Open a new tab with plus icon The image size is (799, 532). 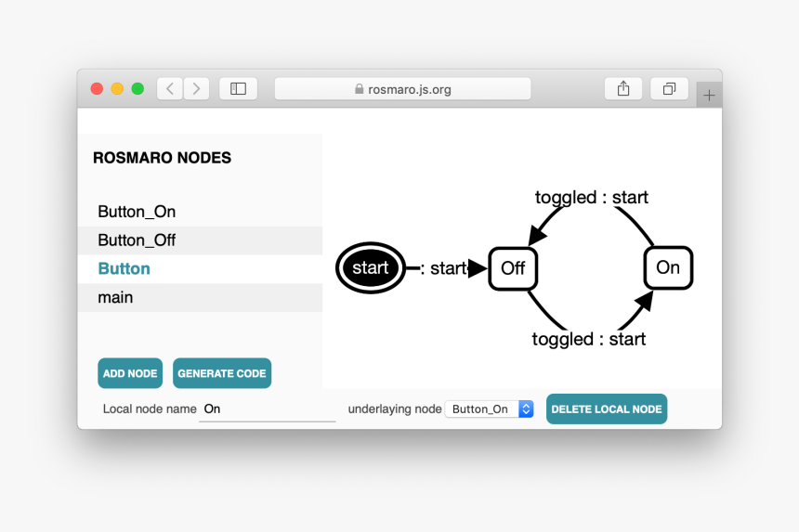tap(709, 95)
